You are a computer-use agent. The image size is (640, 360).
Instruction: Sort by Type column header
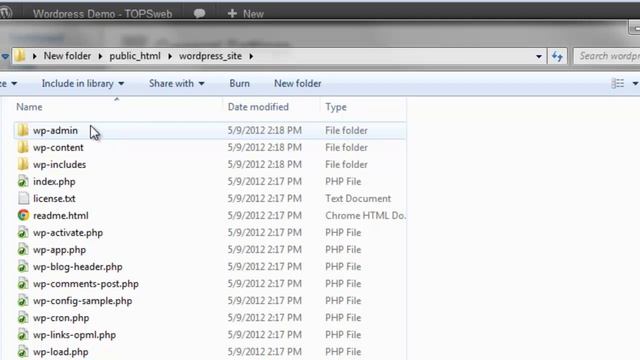click(x=336, y=107)
